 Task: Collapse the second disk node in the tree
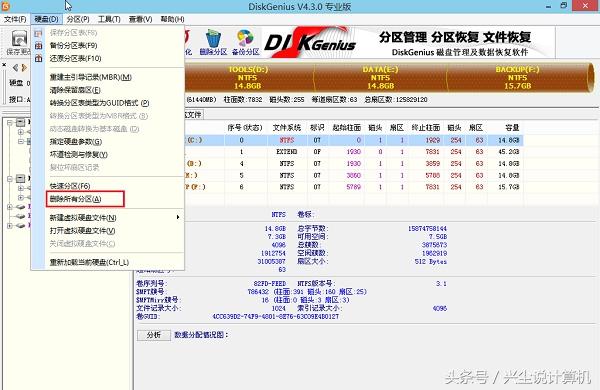pyautogui.click(x=10, y=179)
